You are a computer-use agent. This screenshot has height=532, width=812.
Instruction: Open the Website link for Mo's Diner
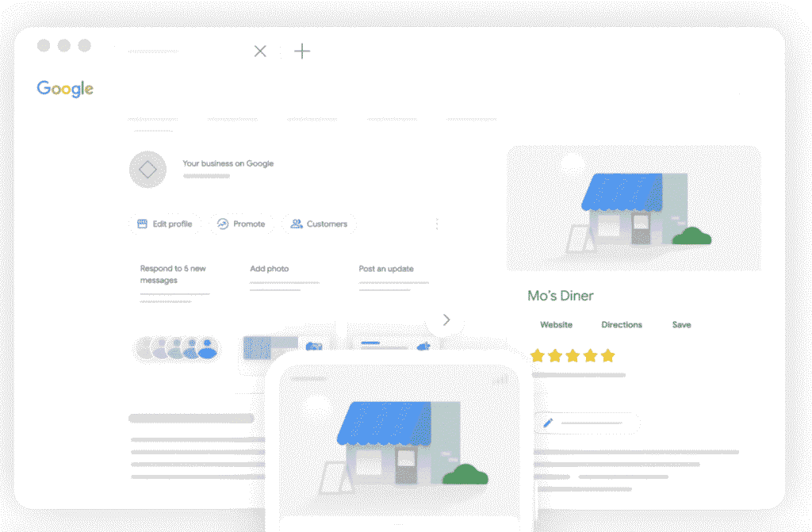(556, 325)
